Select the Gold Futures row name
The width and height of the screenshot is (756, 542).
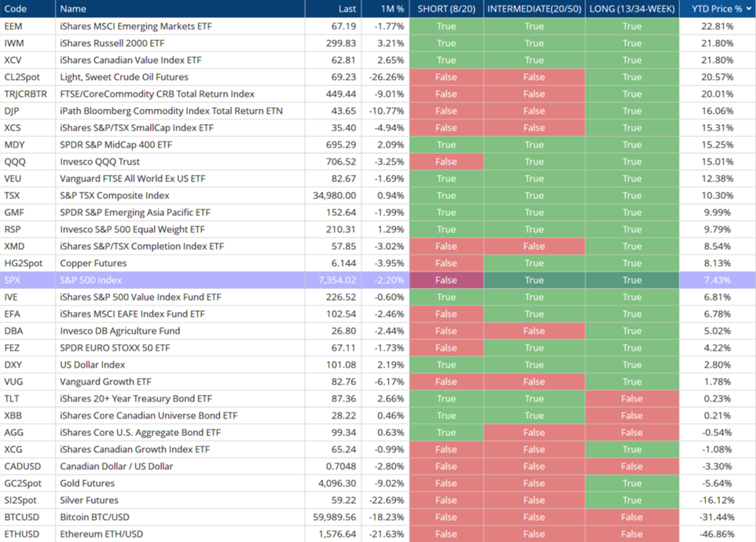pyautogui.click(x=87, y=483)
